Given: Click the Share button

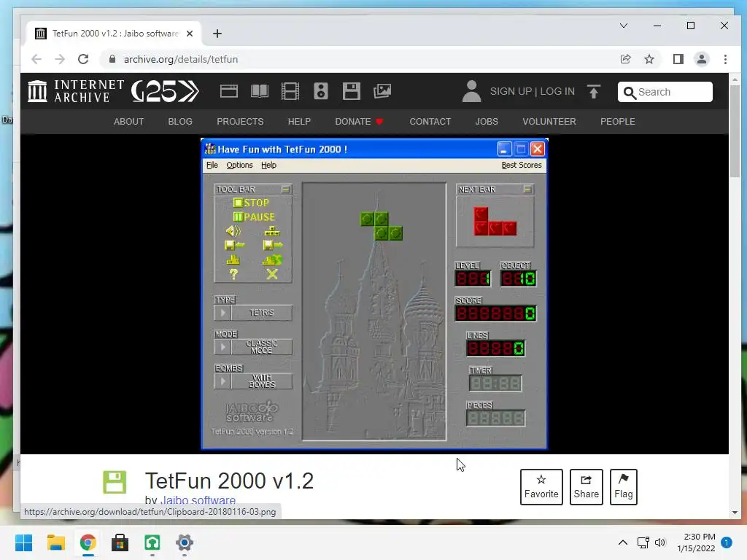Looking at the screenshot, I should pos(586,486).
